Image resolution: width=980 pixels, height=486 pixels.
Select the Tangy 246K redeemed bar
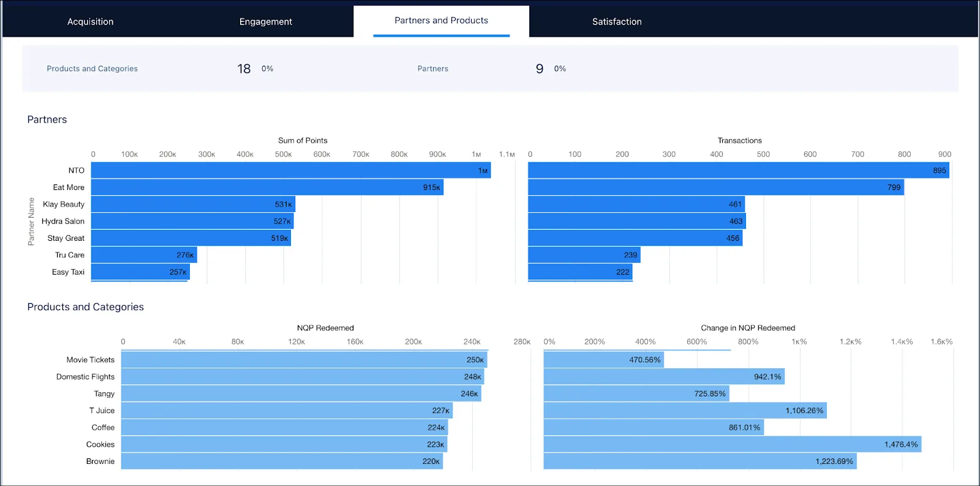point(301,393)
